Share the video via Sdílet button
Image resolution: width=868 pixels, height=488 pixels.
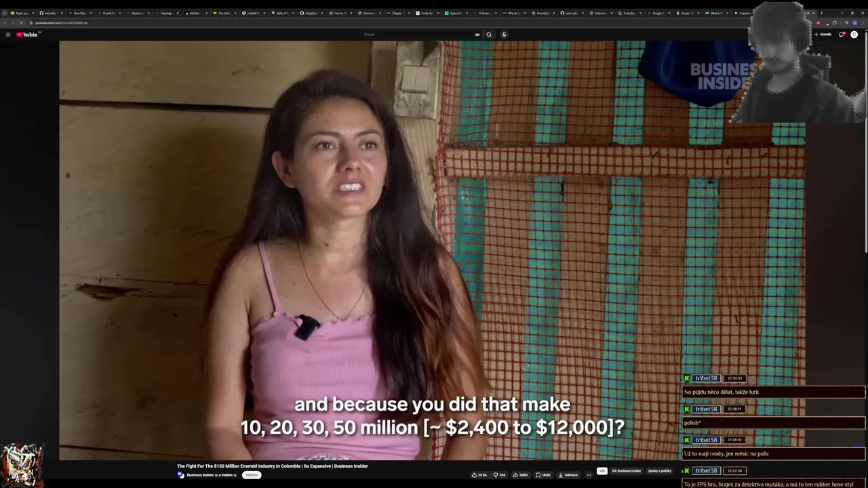point(520,475)
